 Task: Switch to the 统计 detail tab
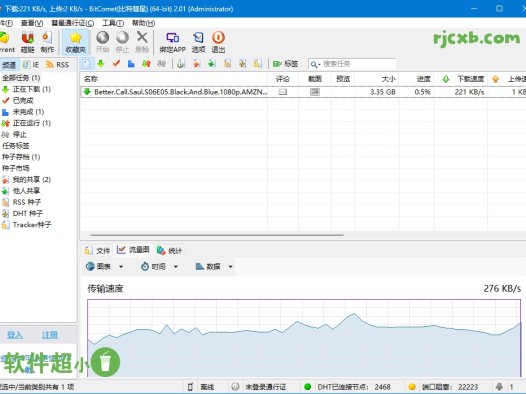[169, 250]
